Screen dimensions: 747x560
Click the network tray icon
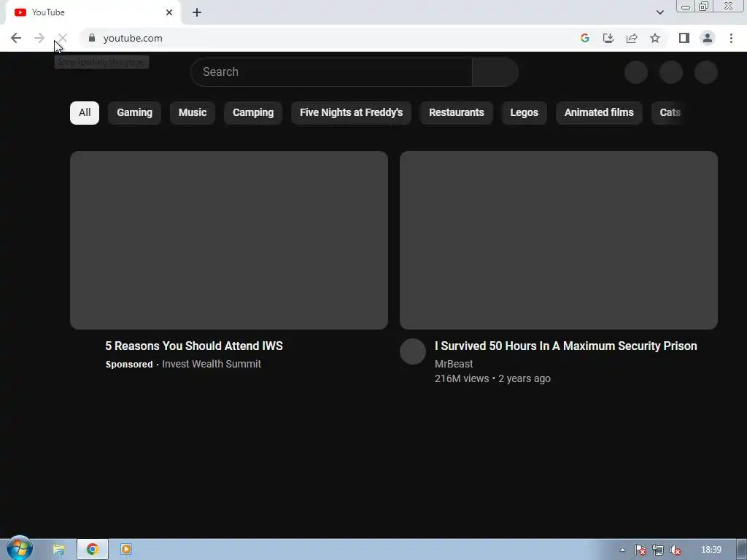[658, 550]
